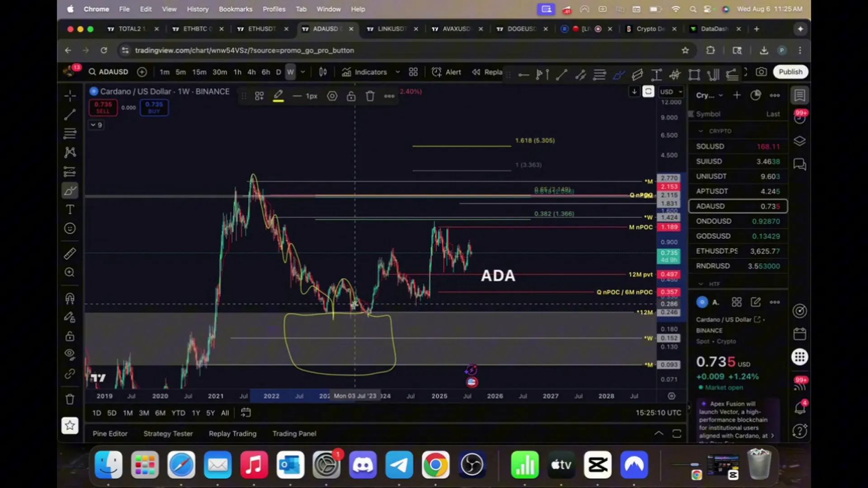Open the Replay Trading tab
The height and width of the screenshot is (488, 868).
point(232,434)
